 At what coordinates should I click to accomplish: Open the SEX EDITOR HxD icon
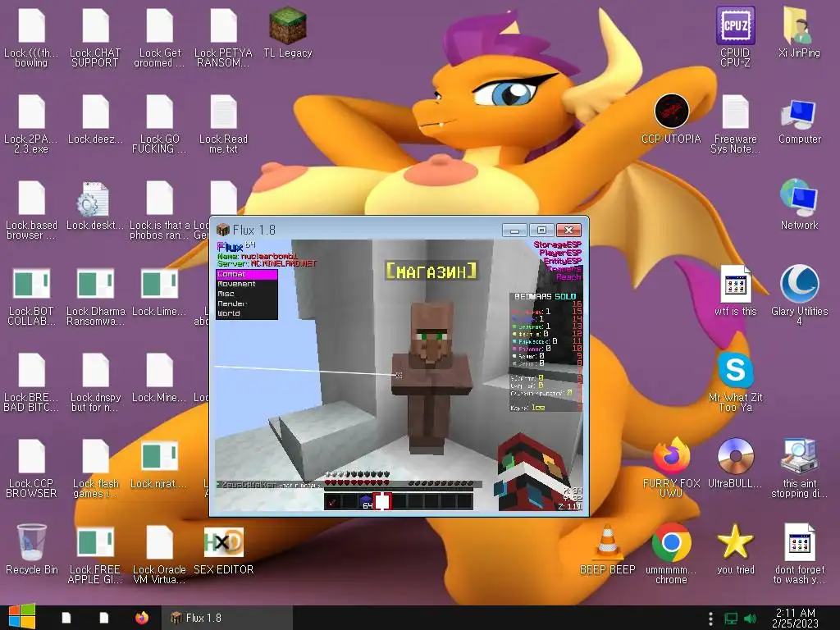click(223, 542)
